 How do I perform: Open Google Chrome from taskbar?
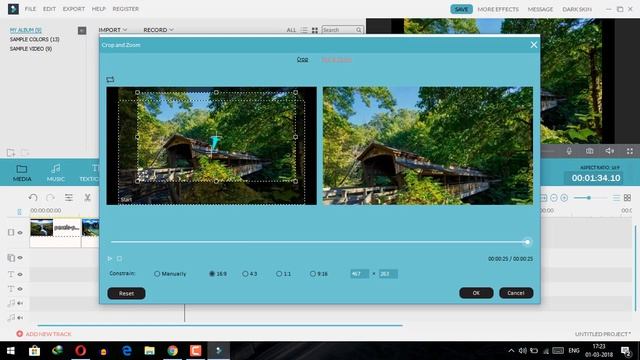pyautogui.click(x=173, y=351)
